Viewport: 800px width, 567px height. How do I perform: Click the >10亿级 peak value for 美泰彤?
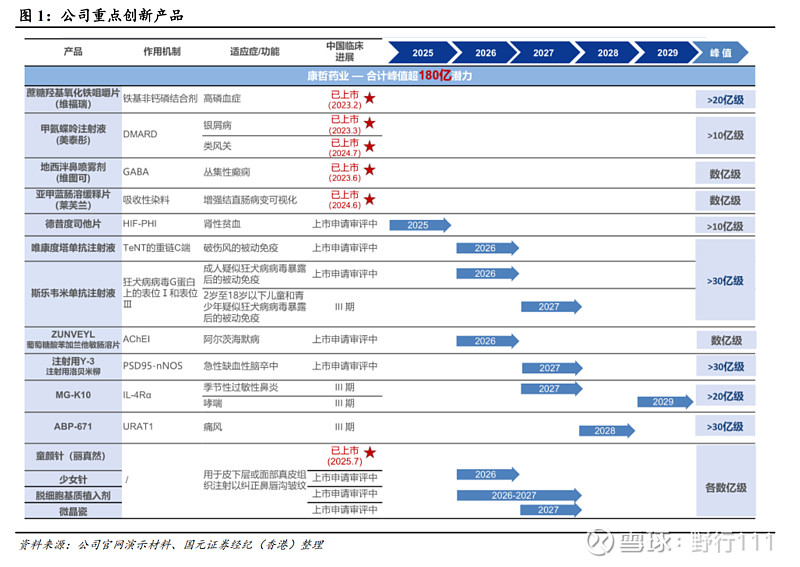point(725,136)
